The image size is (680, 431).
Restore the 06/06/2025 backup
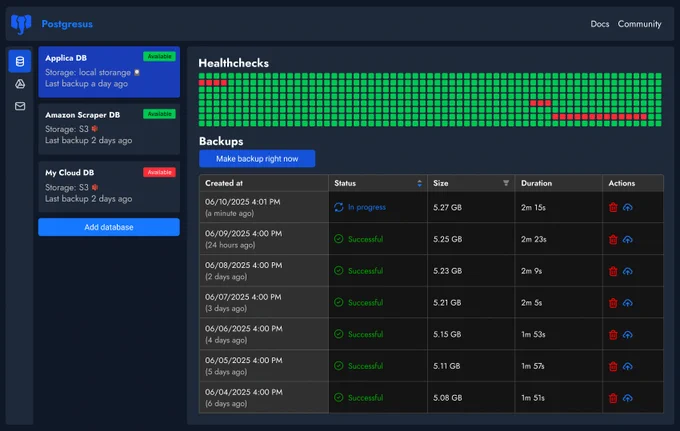coord(628,334)
